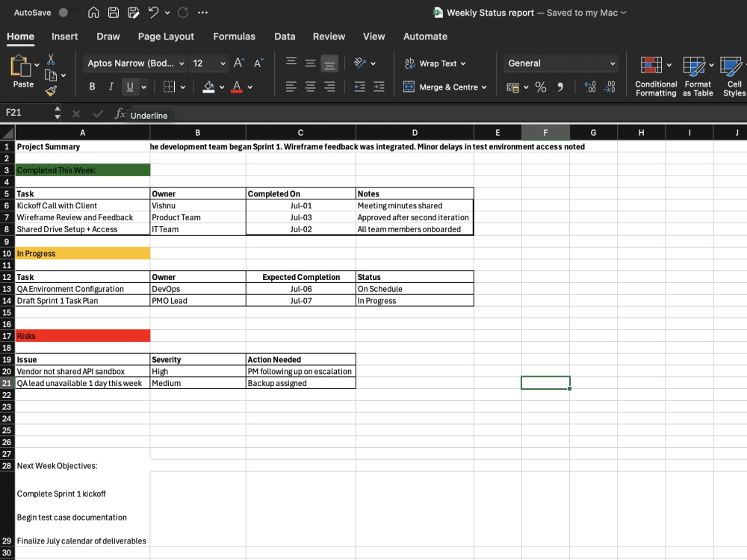Image resolution: width=747 pixels, height=560 pixels.
Task: Align text to top
Action: [x=291, y=63]
